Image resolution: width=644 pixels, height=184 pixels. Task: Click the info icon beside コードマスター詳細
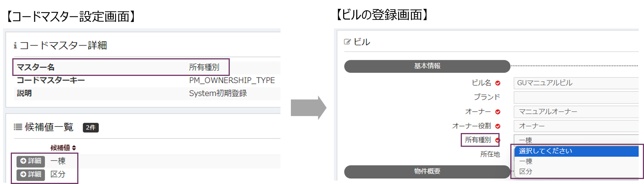tap(15, 46)
